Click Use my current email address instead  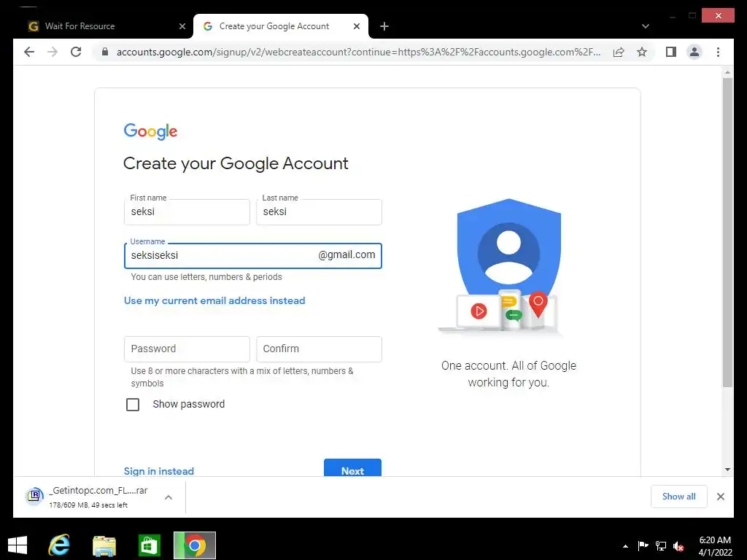pos(214,300)
